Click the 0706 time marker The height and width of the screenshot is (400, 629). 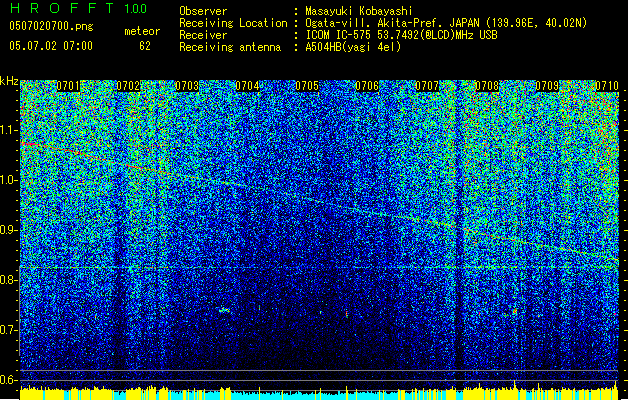click(x=367, y=86)
